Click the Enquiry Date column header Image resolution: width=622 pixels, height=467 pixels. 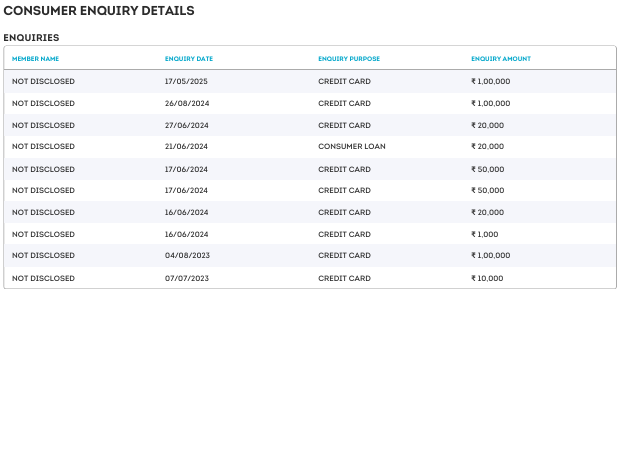[x=189, y=59]
